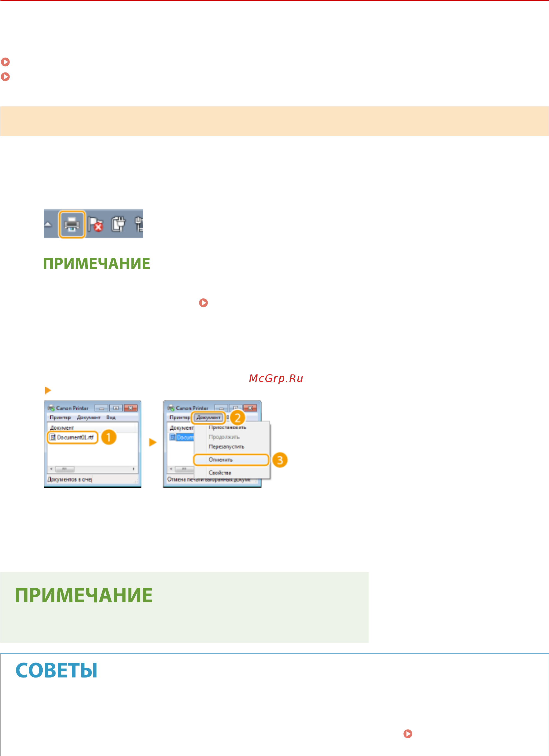The height and width of the screenshot is (756, 549).
Task: Click the second red arrow link at top
Action: (5, 77)
